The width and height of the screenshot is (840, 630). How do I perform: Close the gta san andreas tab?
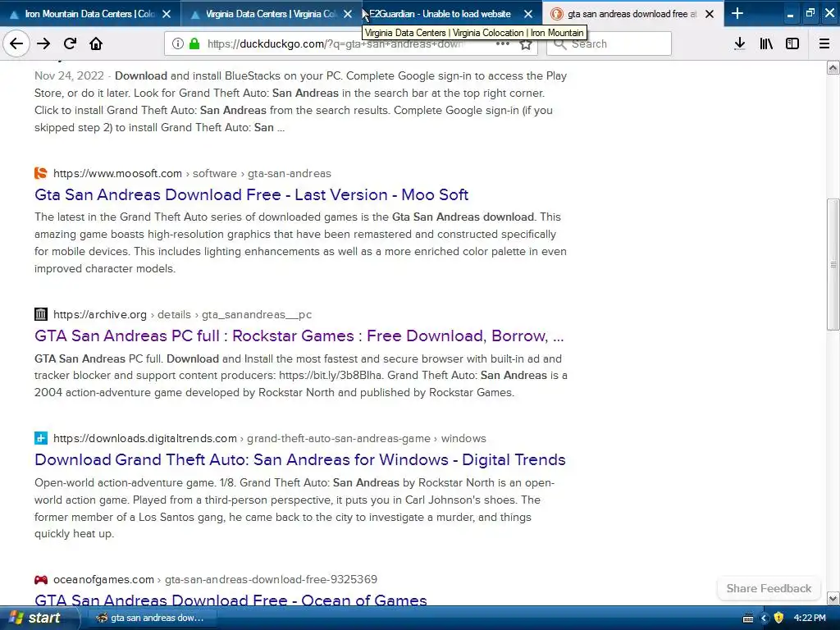pyautogui.click(x=710, y=14)
